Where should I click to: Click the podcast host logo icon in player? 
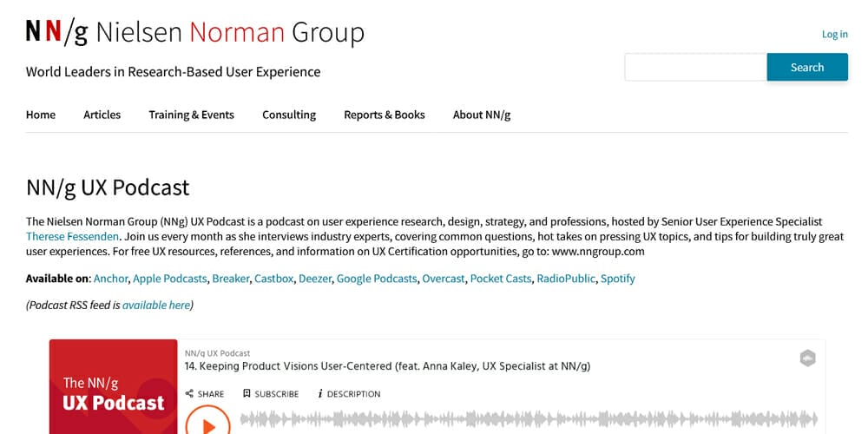[x=808, y=358]
